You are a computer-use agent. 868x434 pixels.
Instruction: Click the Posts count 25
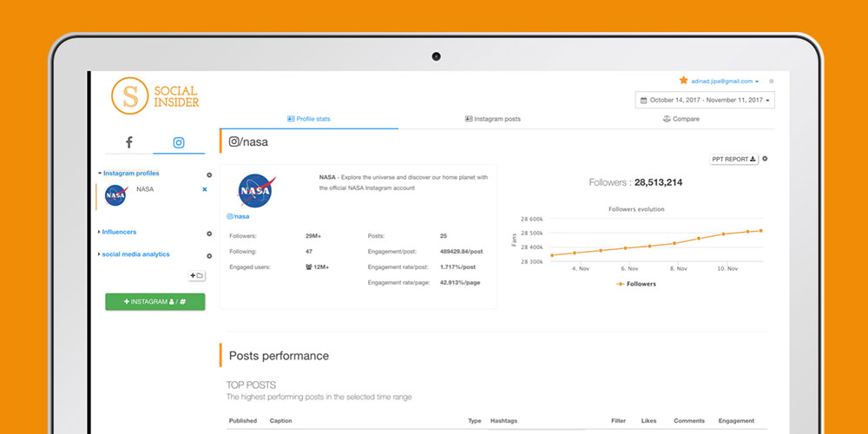pos(444,236)
